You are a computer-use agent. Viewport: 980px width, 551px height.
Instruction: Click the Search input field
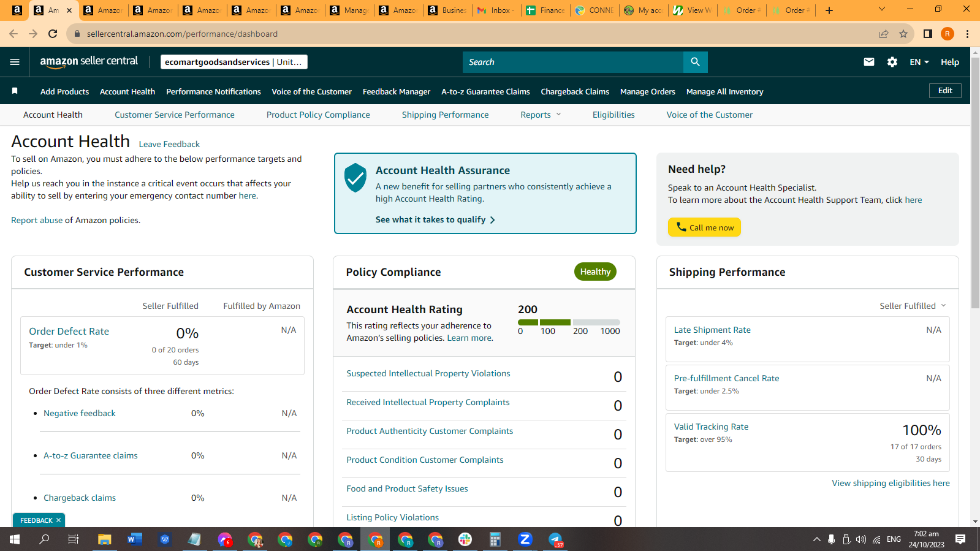(x=573, y=62)
